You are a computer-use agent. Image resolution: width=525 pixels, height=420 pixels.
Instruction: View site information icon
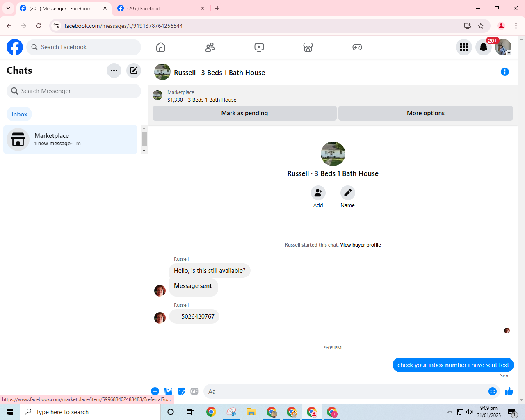pos(56,26)
